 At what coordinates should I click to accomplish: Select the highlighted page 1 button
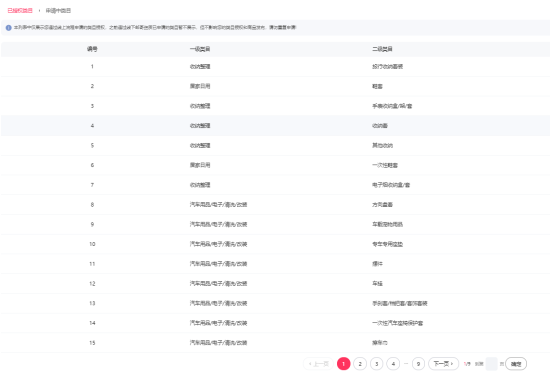[343, 364]
